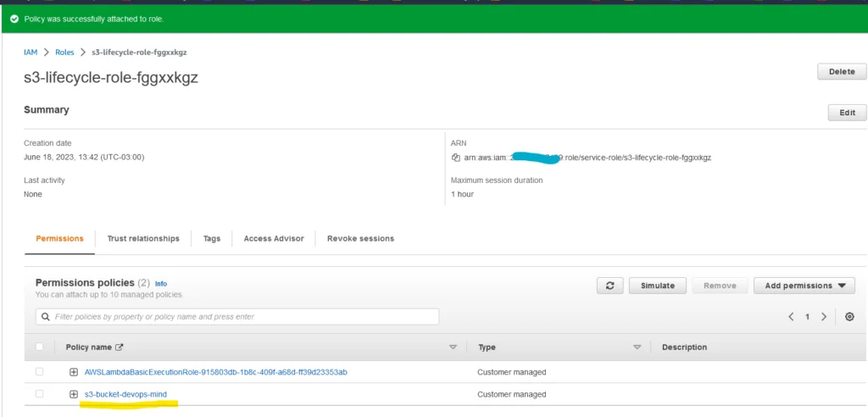
Task: Go to IAM in the breadcrumb
Action: point(31,52)
